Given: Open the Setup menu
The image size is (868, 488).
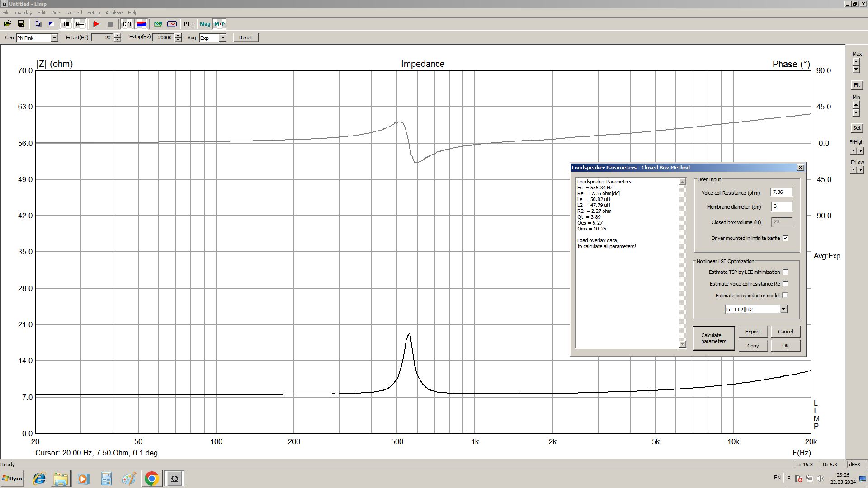Looking at the screenshot, I should pos(94,13).
